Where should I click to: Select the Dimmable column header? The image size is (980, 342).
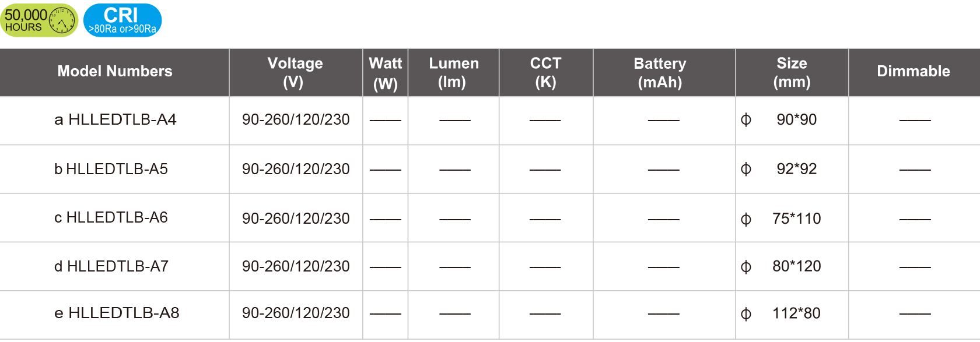coord(914,72)
